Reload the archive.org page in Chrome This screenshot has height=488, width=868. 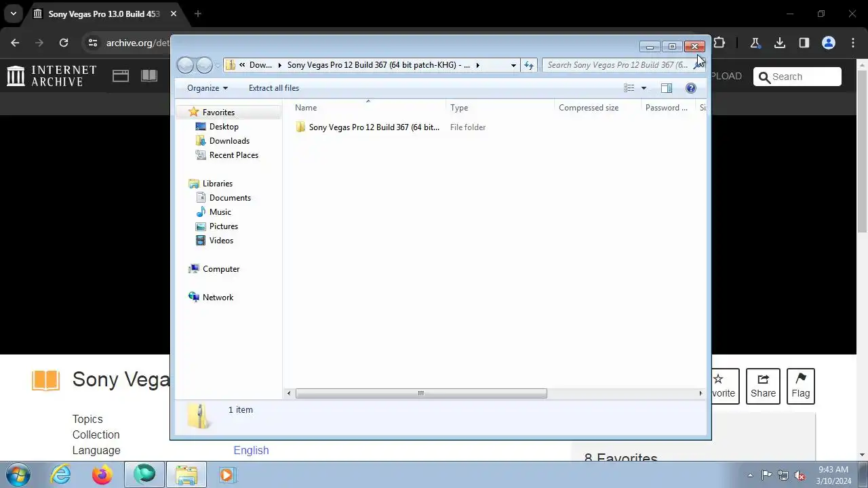(x=64, y=43)
